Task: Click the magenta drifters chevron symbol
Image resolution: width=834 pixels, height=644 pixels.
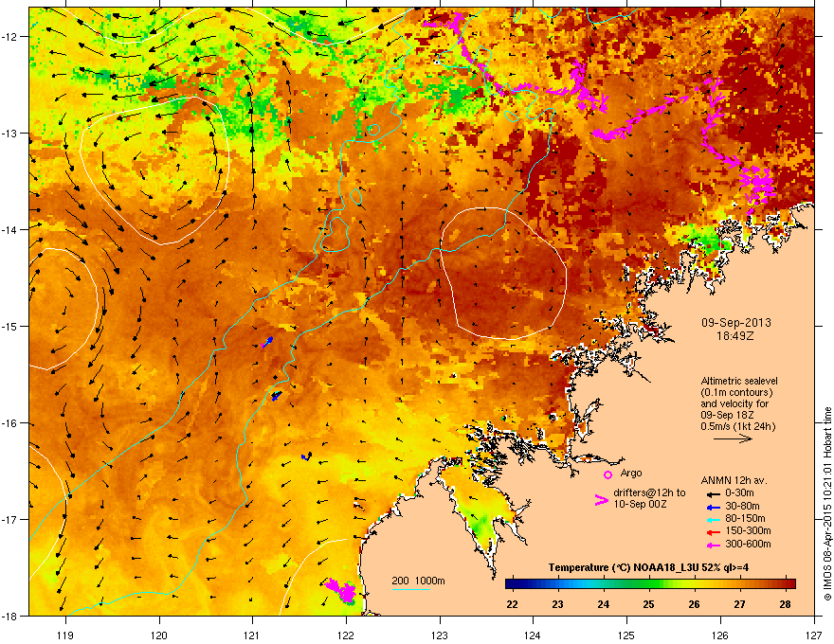Action: (x=601, y=500)
